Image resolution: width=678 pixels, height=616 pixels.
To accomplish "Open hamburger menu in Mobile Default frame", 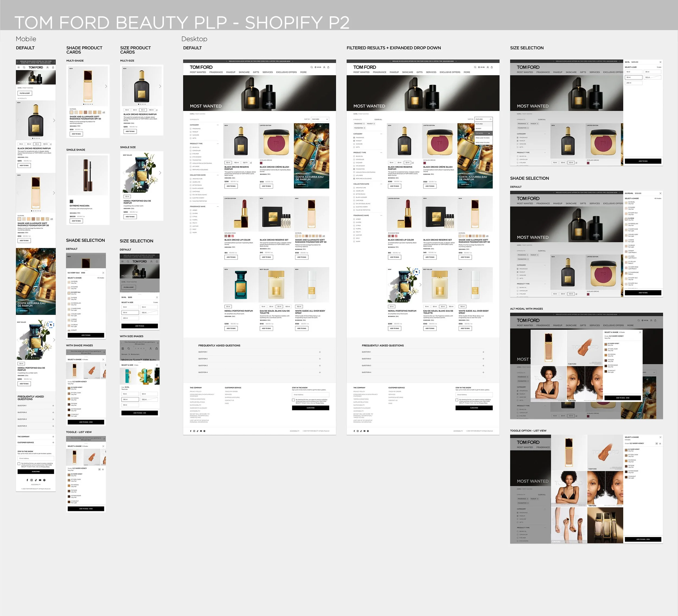I will [18, 68].
